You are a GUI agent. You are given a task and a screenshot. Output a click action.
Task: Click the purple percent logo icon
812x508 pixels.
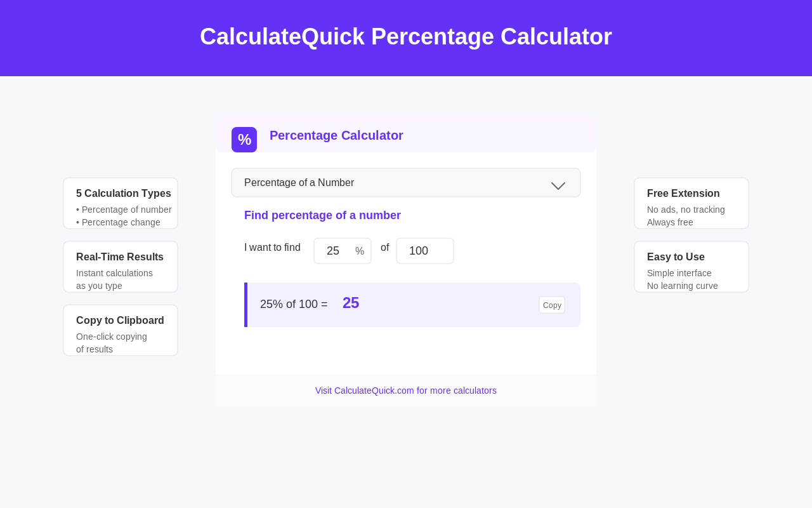click(x=244, y=140)
